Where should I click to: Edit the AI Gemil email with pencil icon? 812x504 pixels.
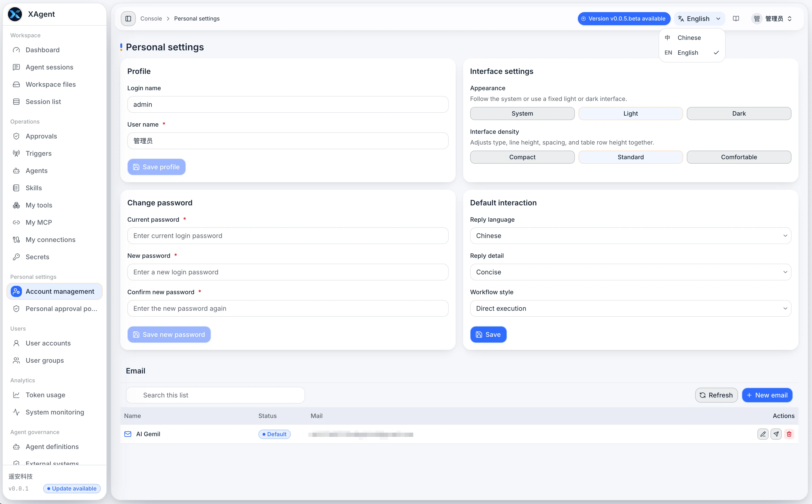click(x=763, y=434)
